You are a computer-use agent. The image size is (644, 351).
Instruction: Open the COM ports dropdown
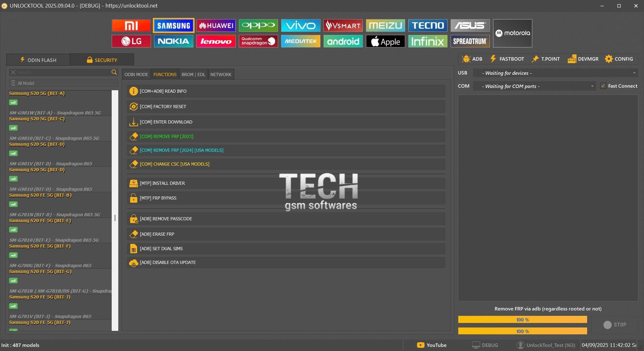pos(534,86)
